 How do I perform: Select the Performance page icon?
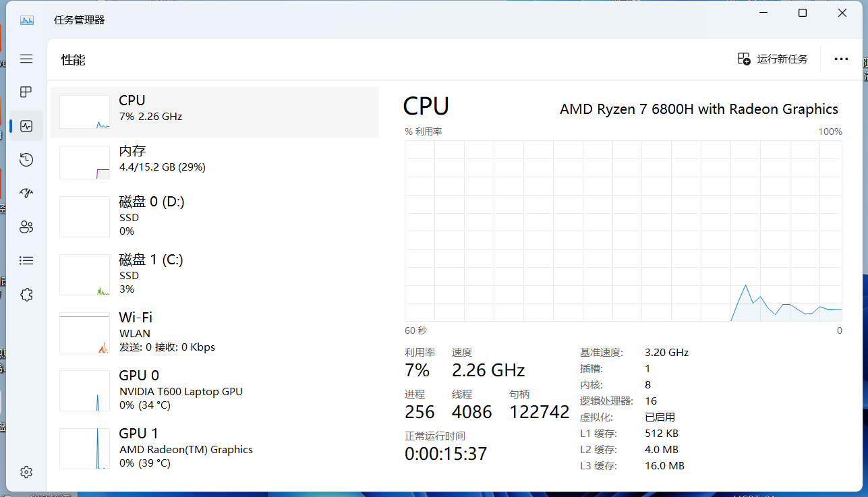click(x=26, y=126)
